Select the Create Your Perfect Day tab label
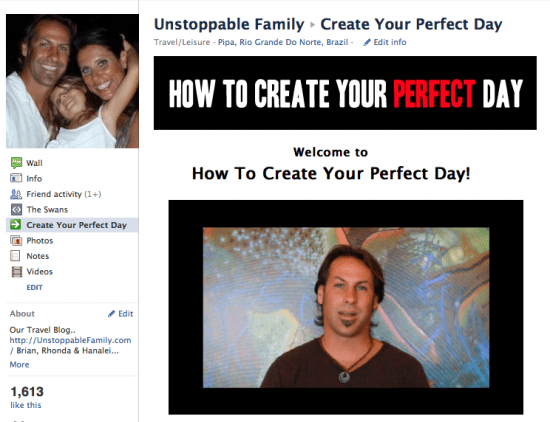 pos(76,225)
